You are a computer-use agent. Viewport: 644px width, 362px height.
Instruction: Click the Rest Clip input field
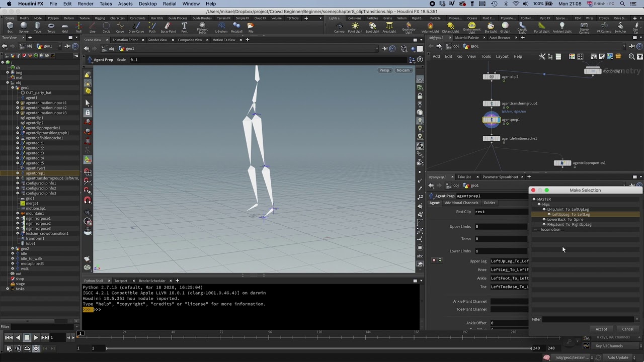508,212
